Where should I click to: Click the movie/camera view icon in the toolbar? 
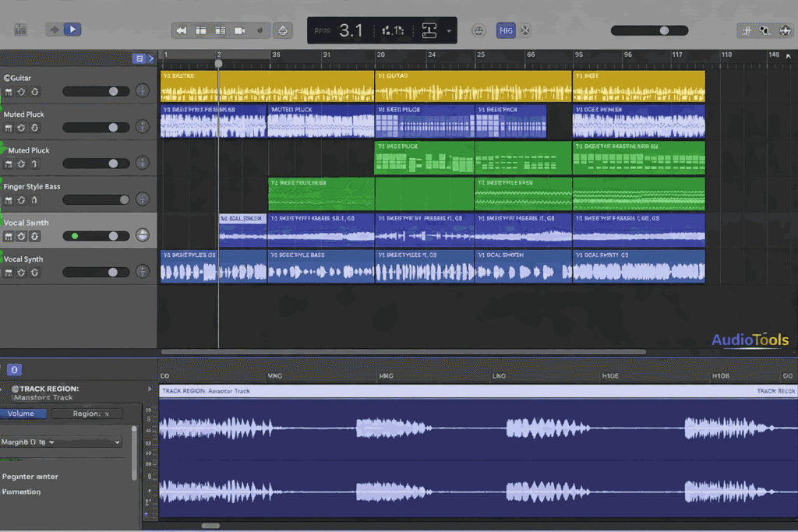click(238, 30)
